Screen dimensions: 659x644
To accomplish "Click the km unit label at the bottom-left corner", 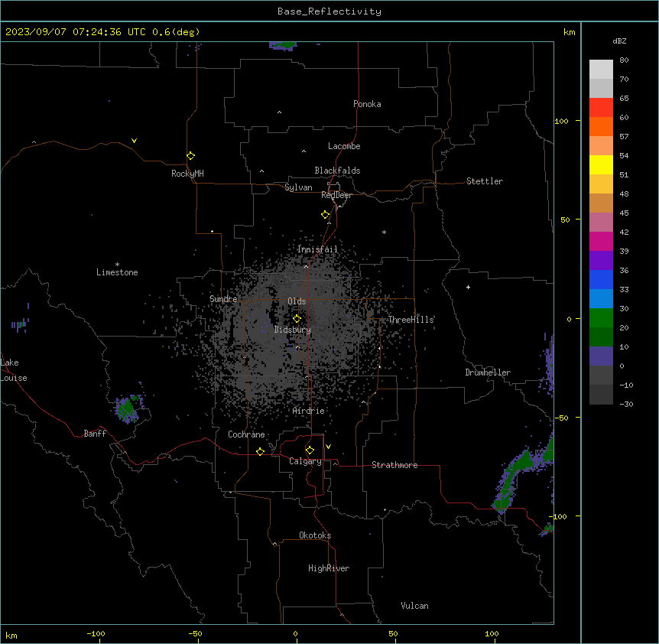I will tap(11, 635).
